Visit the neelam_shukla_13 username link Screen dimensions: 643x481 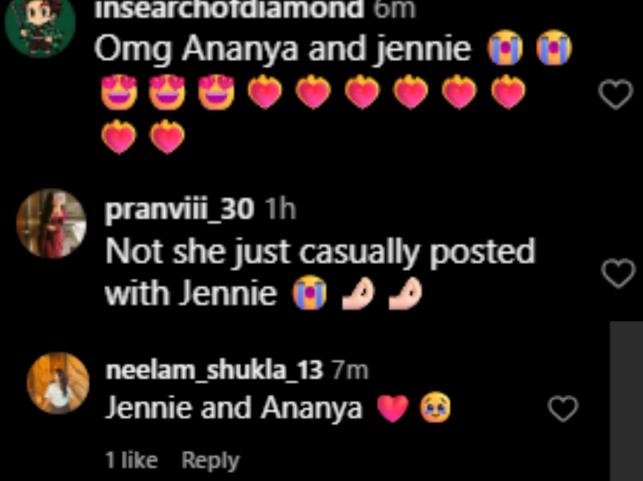pyautogui.click(x=214, y=370)
